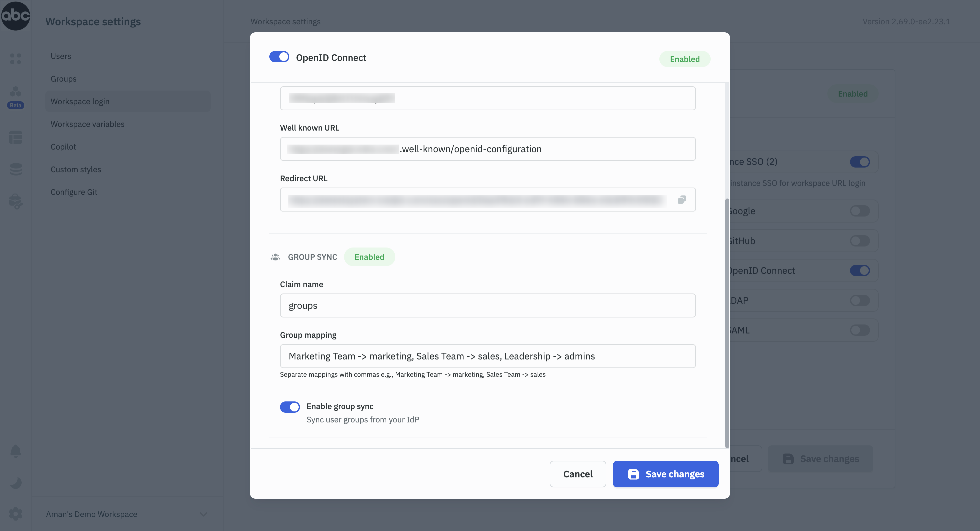Click the settings gear icon in sidebar

[16, 514]
